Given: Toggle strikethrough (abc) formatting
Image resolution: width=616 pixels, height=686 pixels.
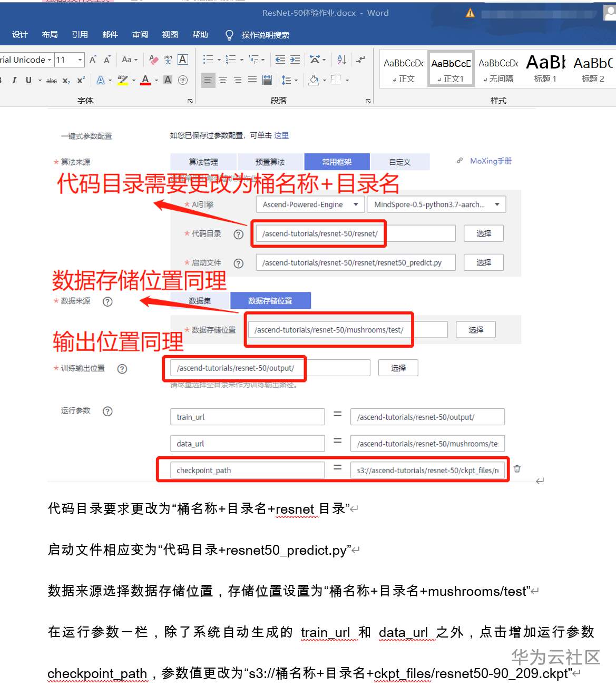Looking at the screenshot, I should (x=52, y=80).
